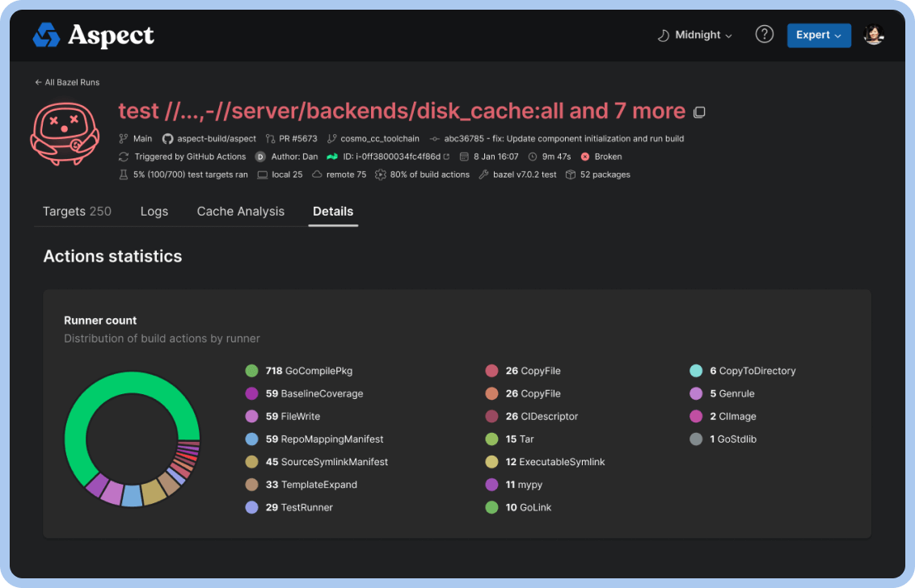The image size is (915, 588).
Task: Select the 26 CIDescriptor legend entry
Action: point(532,417)
